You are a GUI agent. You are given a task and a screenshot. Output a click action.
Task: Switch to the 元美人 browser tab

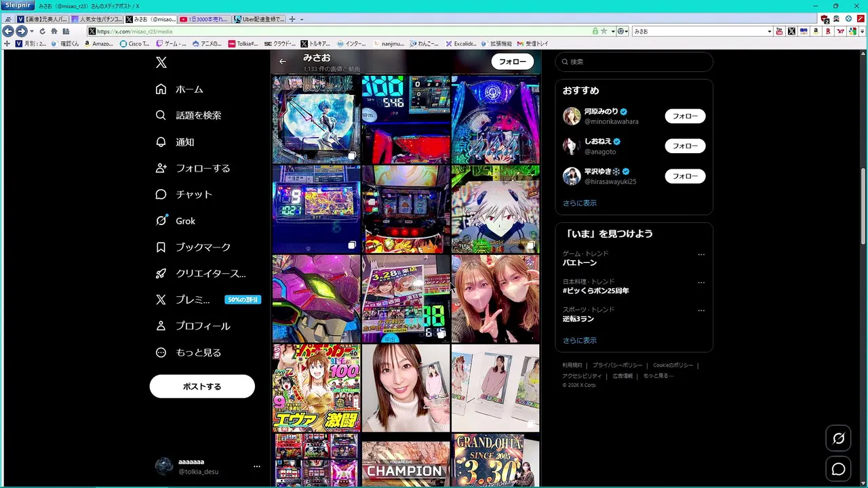click(x=42, y=20)
